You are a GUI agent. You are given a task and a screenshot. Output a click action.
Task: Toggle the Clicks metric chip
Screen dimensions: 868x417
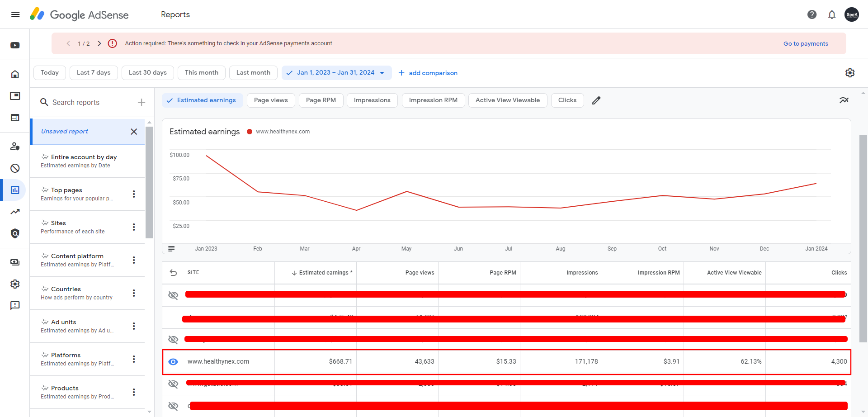tap(567, 100)
